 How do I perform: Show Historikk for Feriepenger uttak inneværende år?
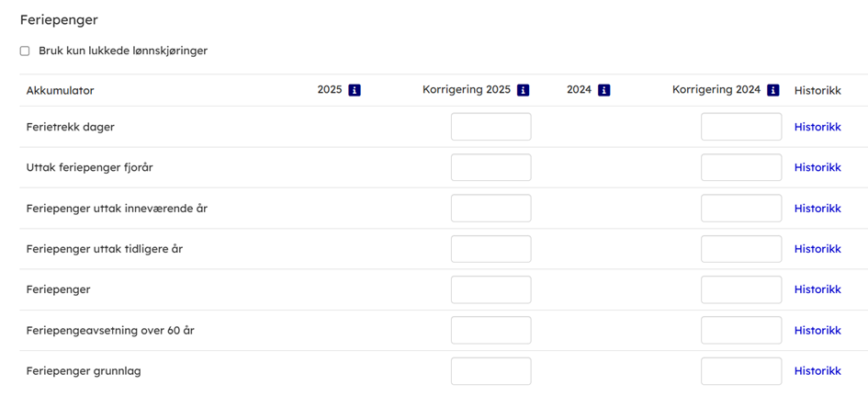point(817,209)
